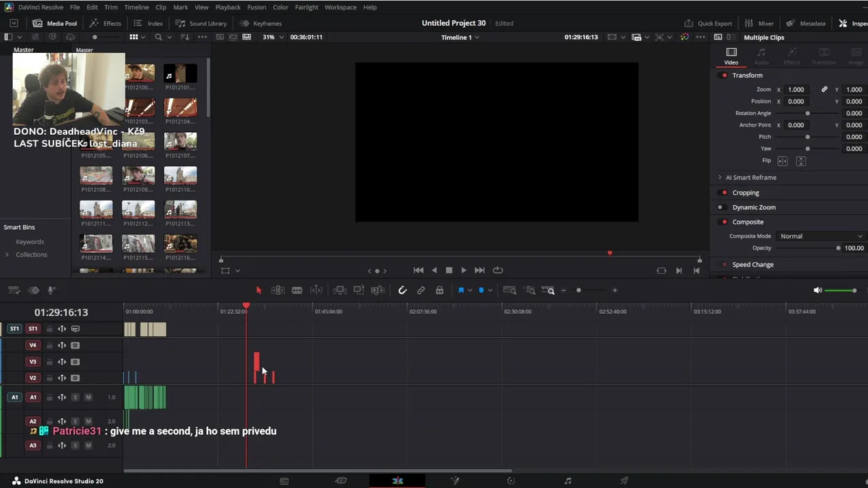This screenshot has width=868, height=488.
Task: Open the Playback menu
Action: [228, 7]
